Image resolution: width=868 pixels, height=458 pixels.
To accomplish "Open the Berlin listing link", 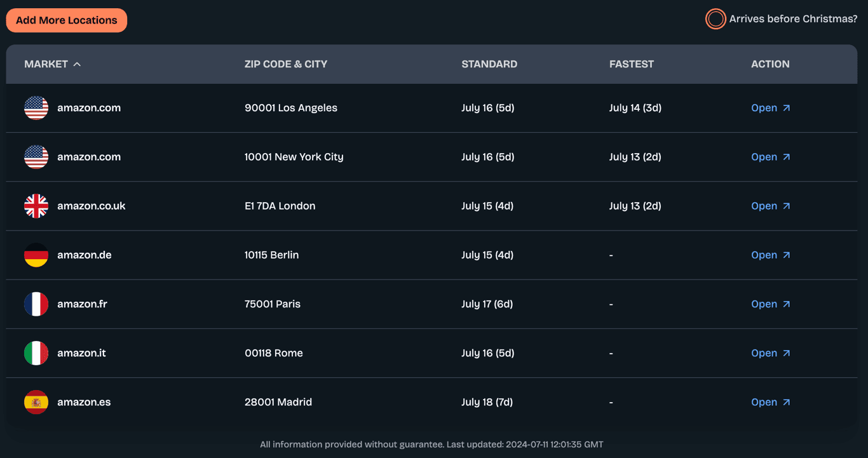I will coord(771,255).
